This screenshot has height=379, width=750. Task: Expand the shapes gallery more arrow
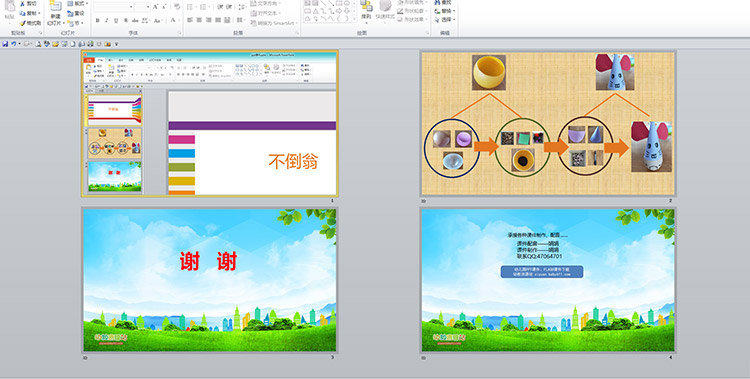coord(354,19)
